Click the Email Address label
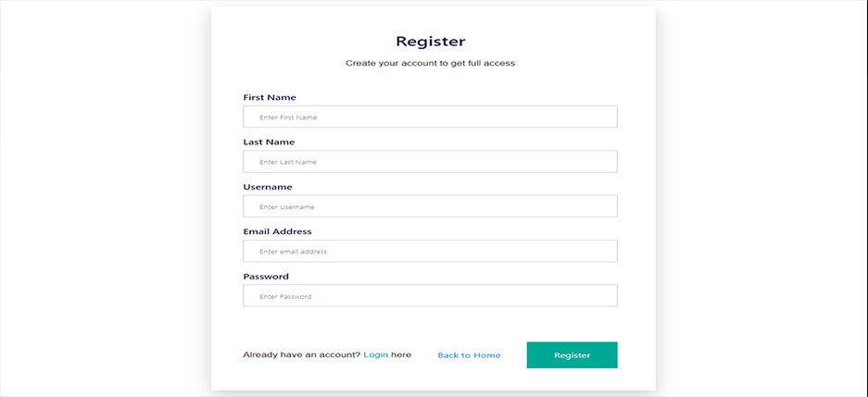The image size is (868, 397). (277, 231)
